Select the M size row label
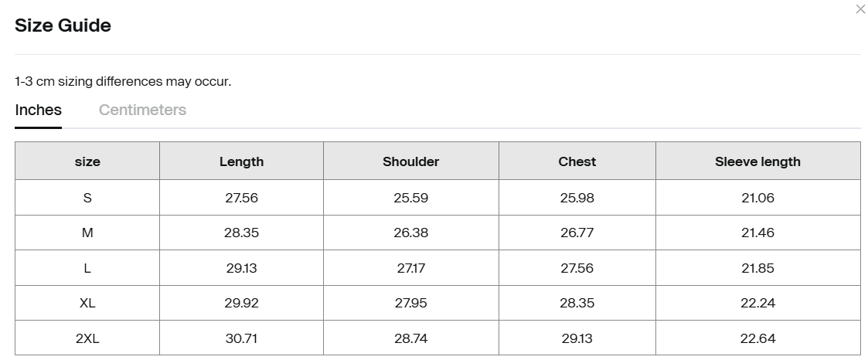868x360 pixels. [87, 233]
